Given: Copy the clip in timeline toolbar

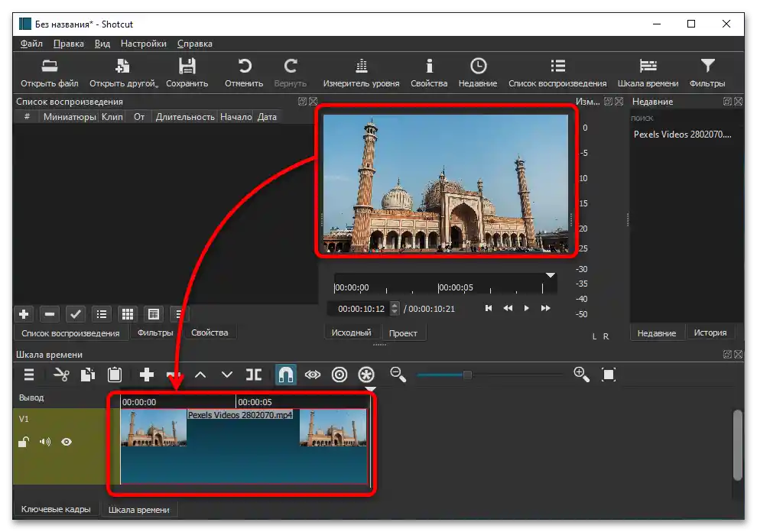Looking at the screenshot, I should click(87, 375).
